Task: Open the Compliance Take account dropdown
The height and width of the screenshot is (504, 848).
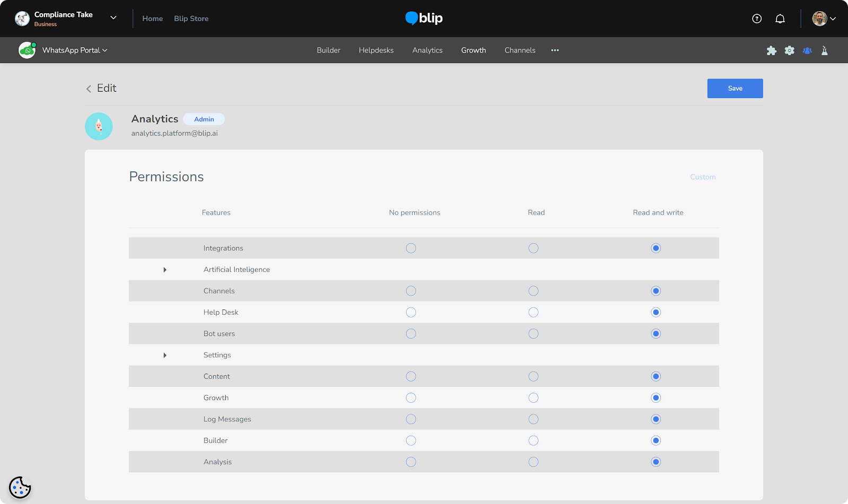Action: (113, 18)
